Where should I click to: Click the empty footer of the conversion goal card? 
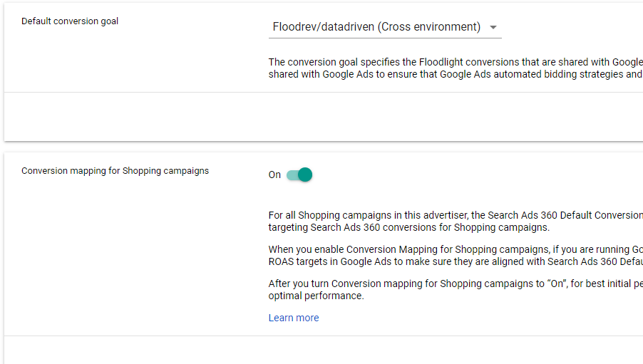click(321, 116)
